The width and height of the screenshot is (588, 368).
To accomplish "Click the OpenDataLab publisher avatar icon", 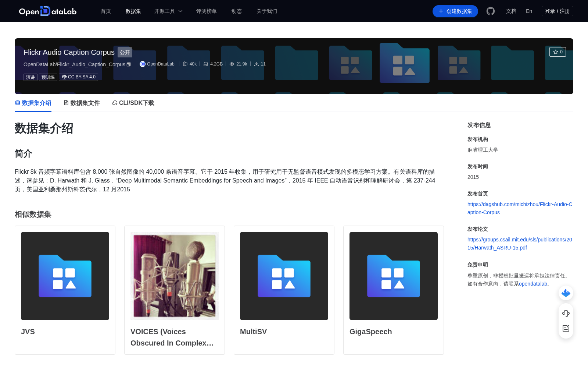I will [143, 64].
